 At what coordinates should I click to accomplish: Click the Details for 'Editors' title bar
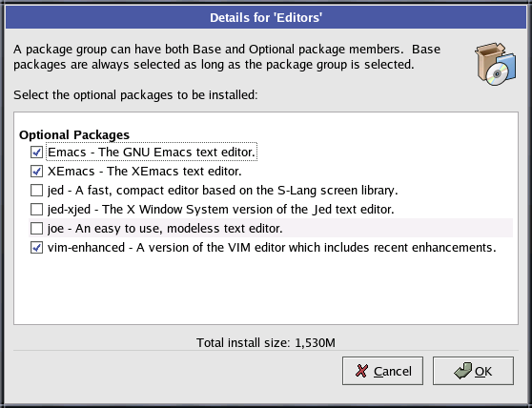pyautogui.click(x=266, y=18)
